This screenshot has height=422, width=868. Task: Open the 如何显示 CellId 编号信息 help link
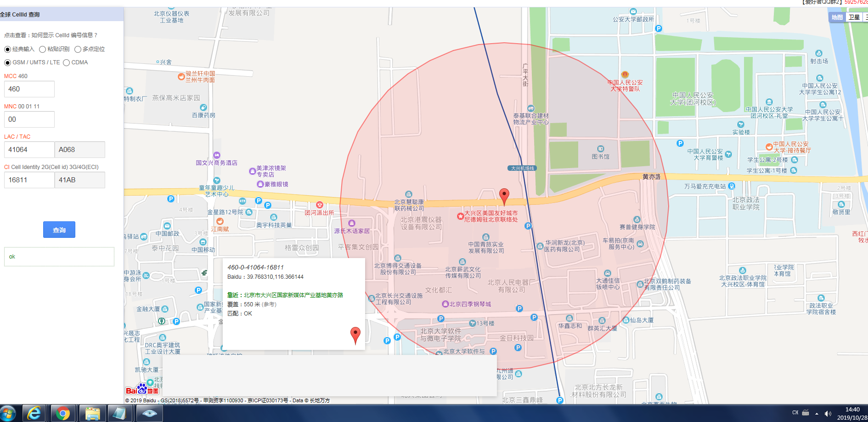pos(64,35)
